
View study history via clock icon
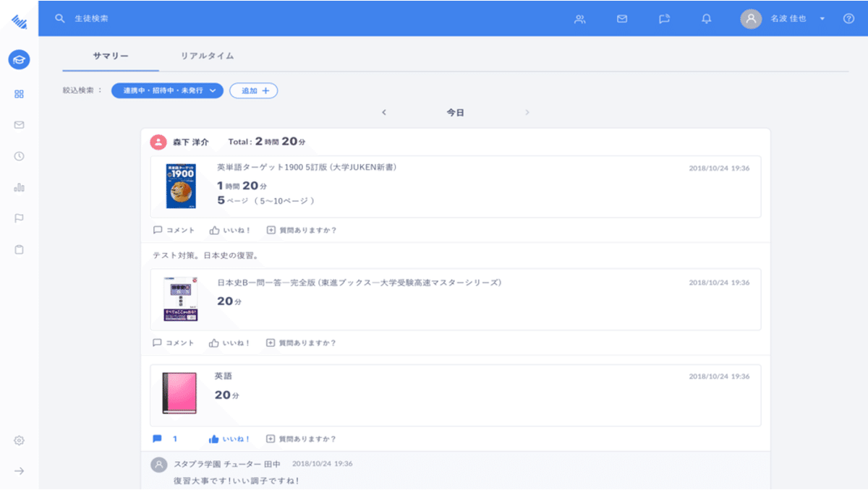[18, 155]
